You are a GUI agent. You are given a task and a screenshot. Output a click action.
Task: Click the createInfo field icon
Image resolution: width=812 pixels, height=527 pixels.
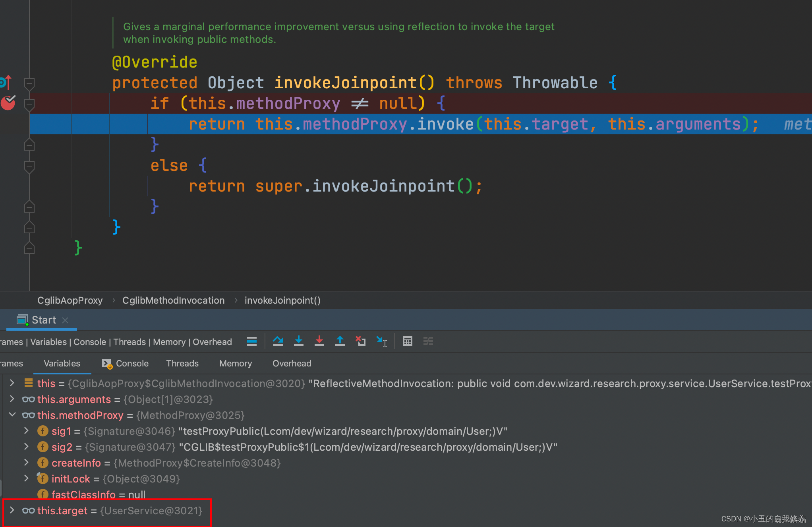tap(43, 463)
